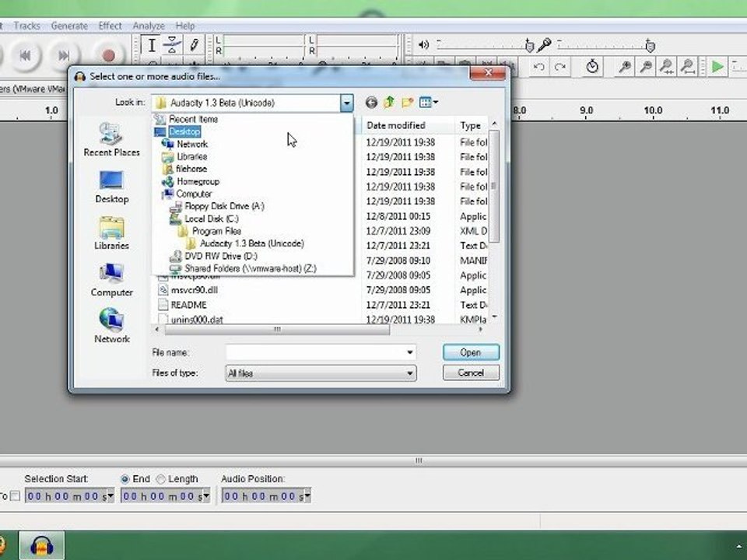Open the Files of type dropdown
The height and width of the screenshot is (560, 747).
coord(321,373)
